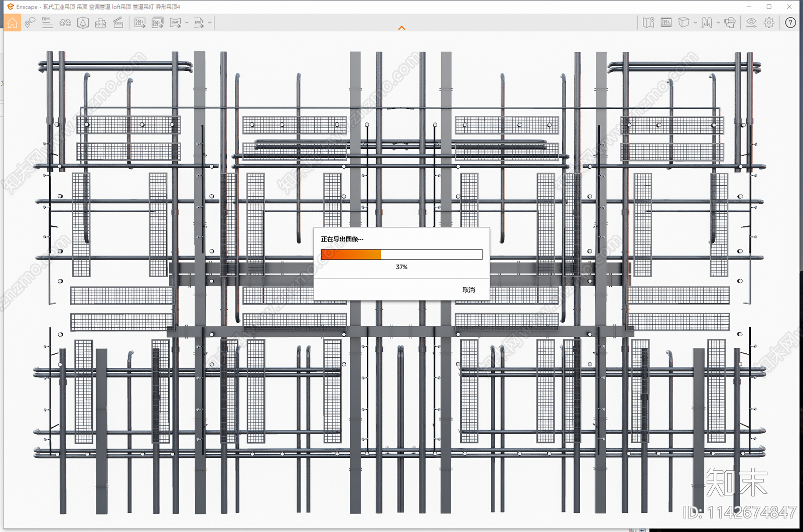Screen dimensions: 803x532
Task: Select the view cube projection icon
Action: point(684,23)
